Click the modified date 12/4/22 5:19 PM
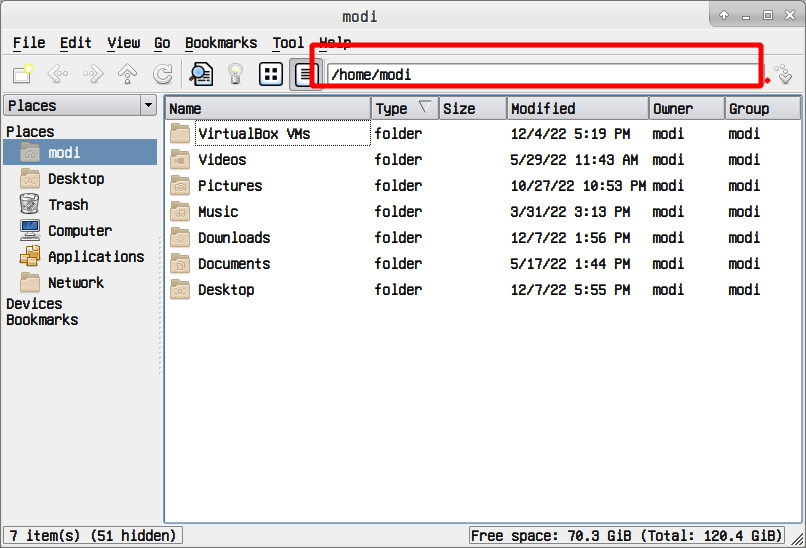The image size is (806, 548). point(570,134)
